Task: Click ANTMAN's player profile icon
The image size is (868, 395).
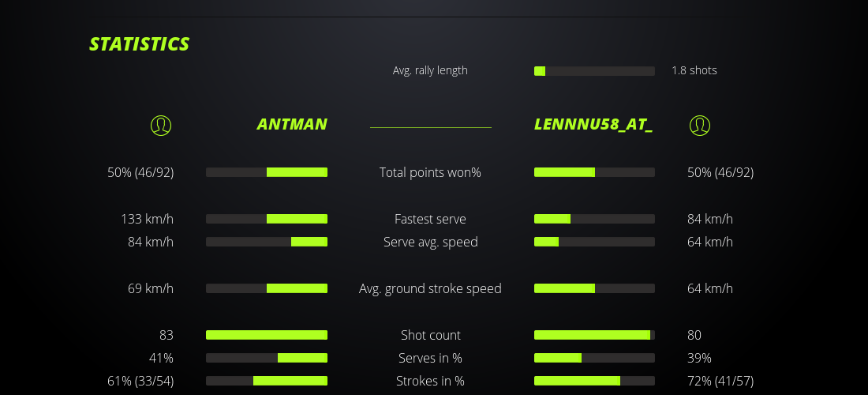Action: click(161, 125)
